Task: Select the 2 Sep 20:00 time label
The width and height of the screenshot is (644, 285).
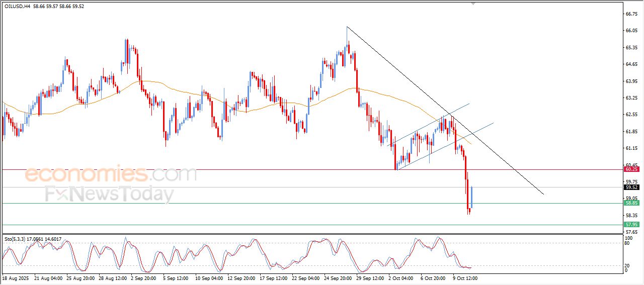Action: coord(144,277)
